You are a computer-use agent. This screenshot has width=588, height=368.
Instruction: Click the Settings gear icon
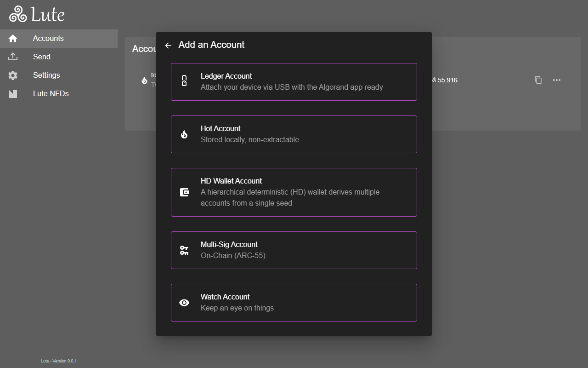(13, 75)
